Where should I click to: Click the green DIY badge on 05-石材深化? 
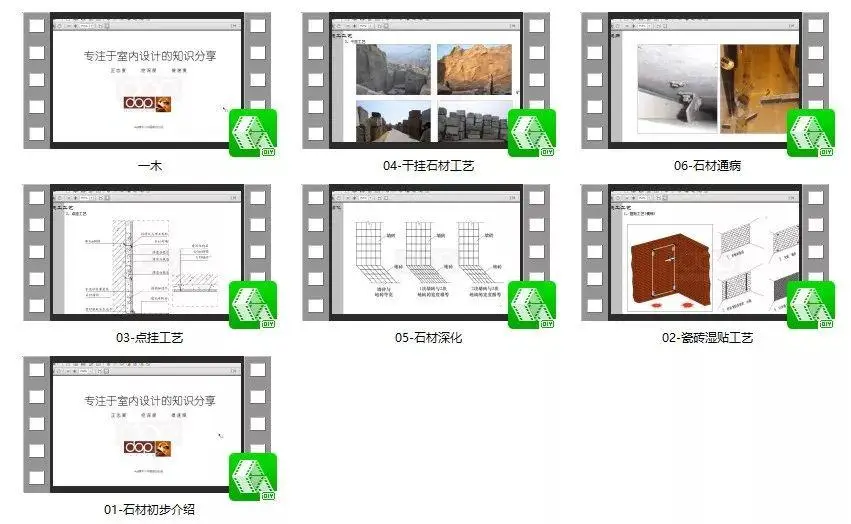tap(531, 305)
